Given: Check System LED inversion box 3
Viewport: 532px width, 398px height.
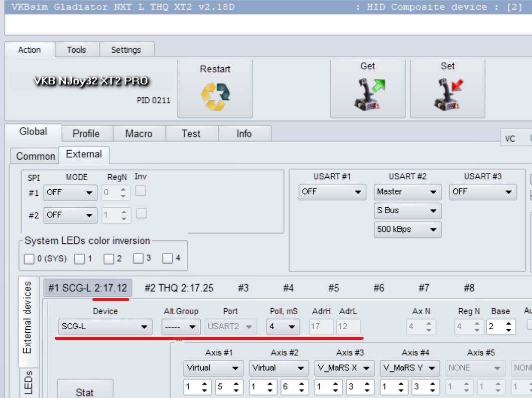Looking at the screenshot, I should tap(138, 258).
